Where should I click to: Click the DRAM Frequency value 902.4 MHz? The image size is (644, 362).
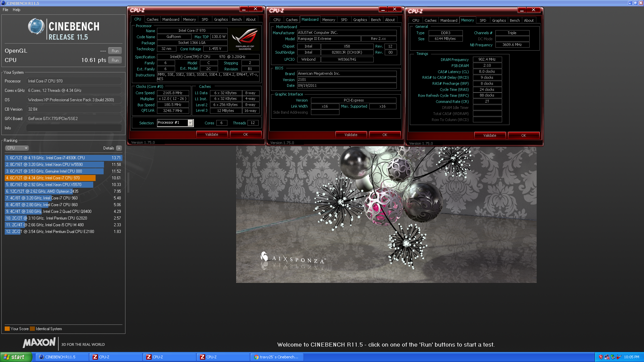(487, 59)
